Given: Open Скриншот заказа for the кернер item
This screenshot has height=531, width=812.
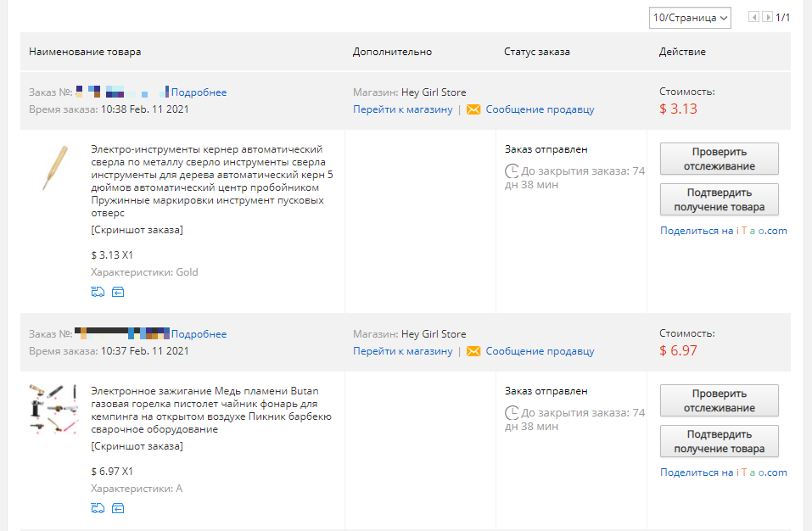Looking at the screenshot, I should (137, 230).
